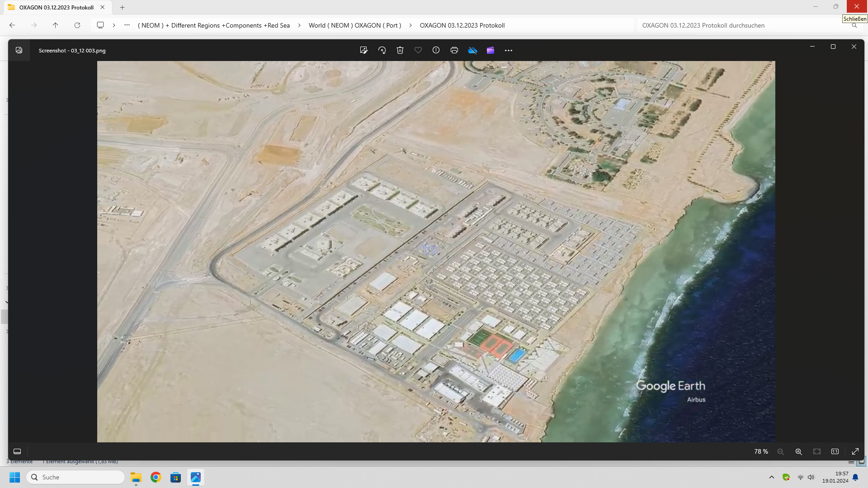Zoom in with the plus magnifier icon

[799, 451]
